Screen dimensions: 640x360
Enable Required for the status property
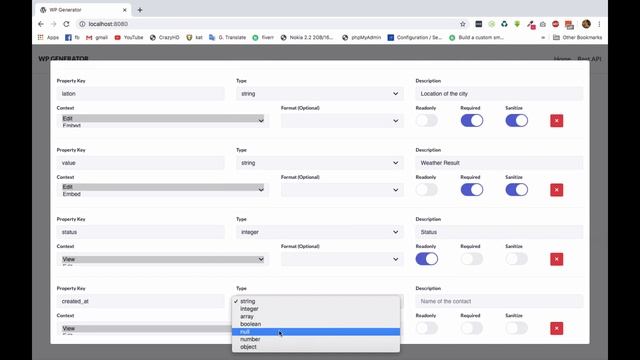coord(471,259)
